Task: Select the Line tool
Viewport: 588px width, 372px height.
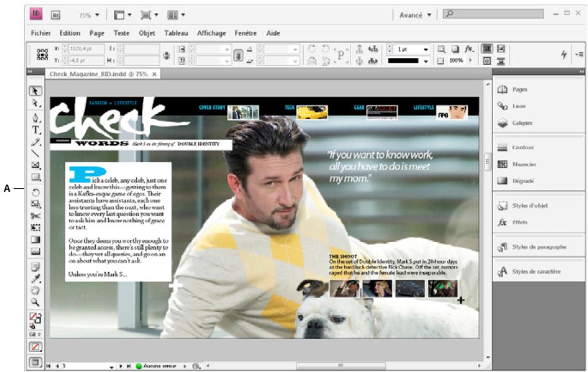Action: point(35,153)
